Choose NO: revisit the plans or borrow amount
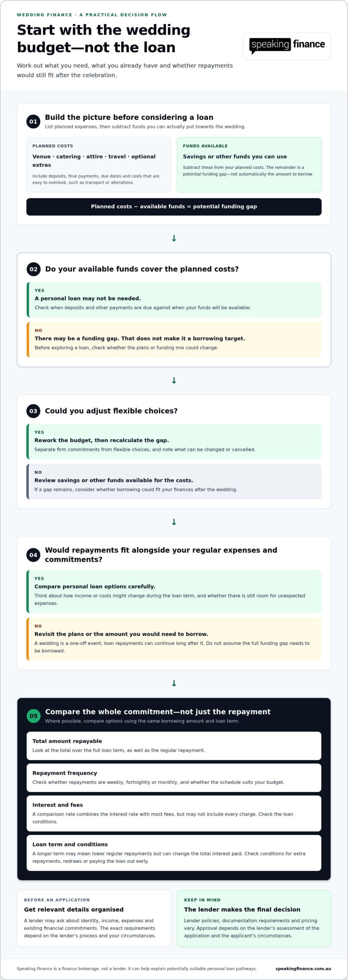Image resolution: width=348 pixels, height=980 pixels. pos(174,639)
